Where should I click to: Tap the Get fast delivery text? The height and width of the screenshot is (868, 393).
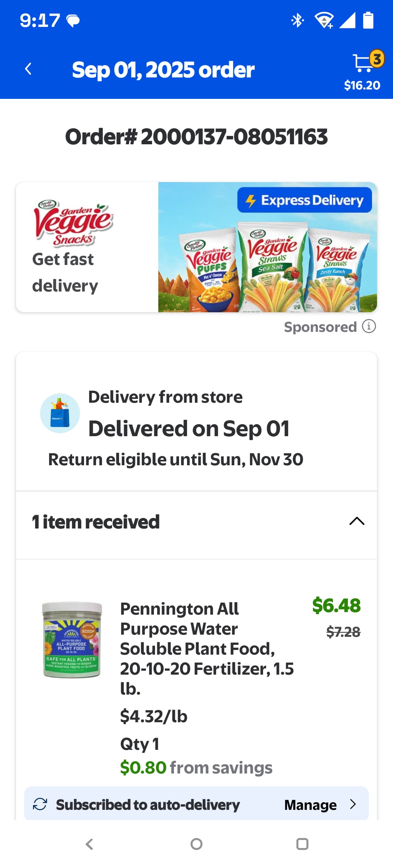point(65,272)
